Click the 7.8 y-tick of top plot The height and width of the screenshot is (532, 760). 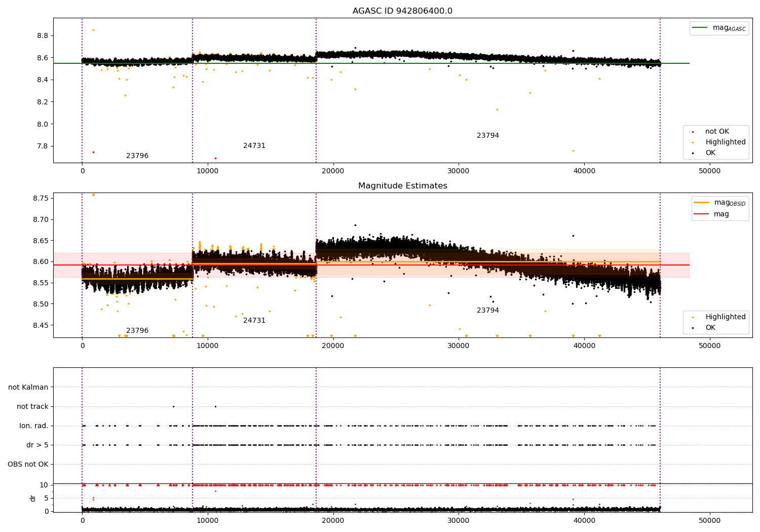pyautogui.click(x=43, y=146)
